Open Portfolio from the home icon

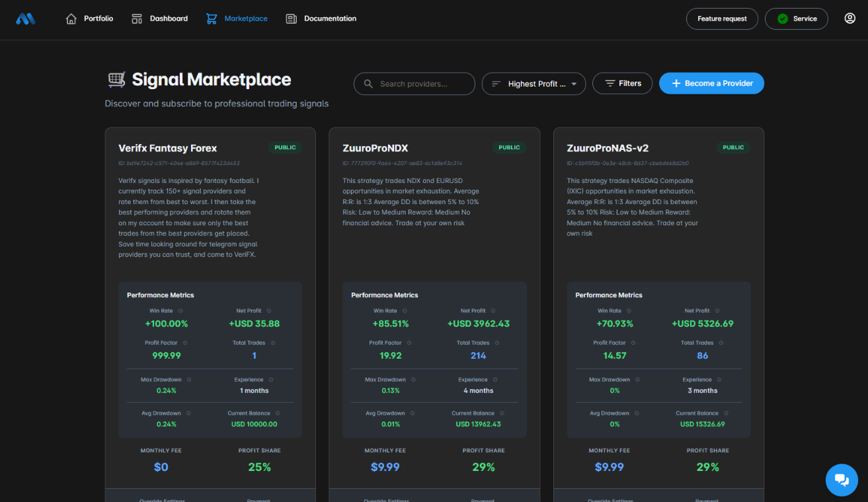pos(71,18)
